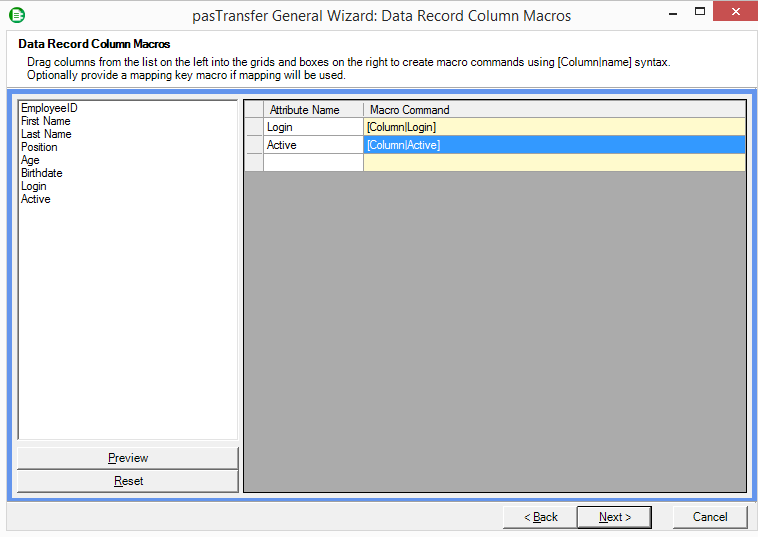Select Login in the left column list
758x537 pixels.
(33, 186)
